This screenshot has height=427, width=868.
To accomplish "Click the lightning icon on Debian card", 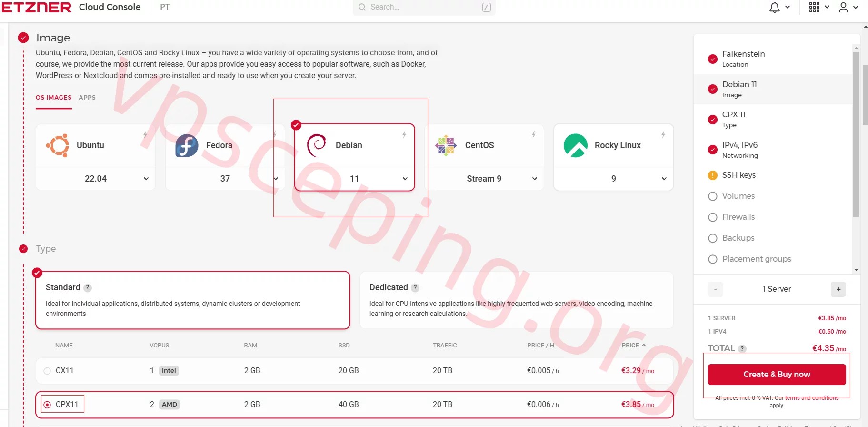I will (x=404, y=134).
